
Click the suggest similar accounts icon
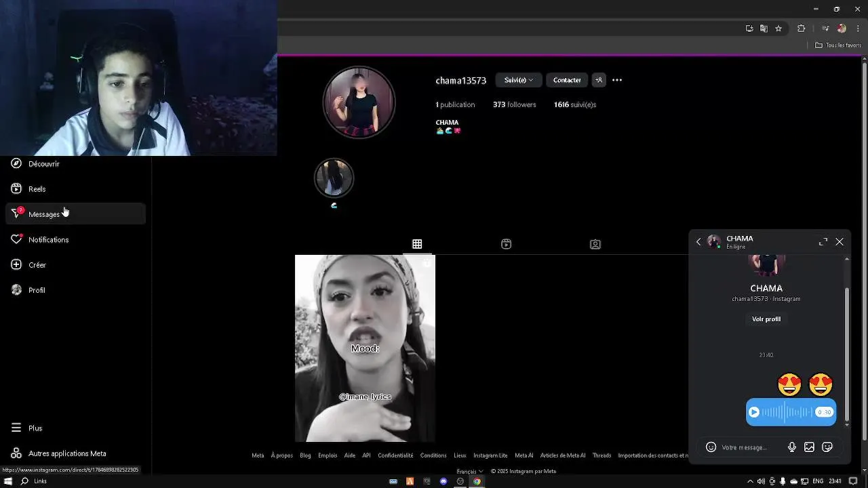click(x=599, y=80)
